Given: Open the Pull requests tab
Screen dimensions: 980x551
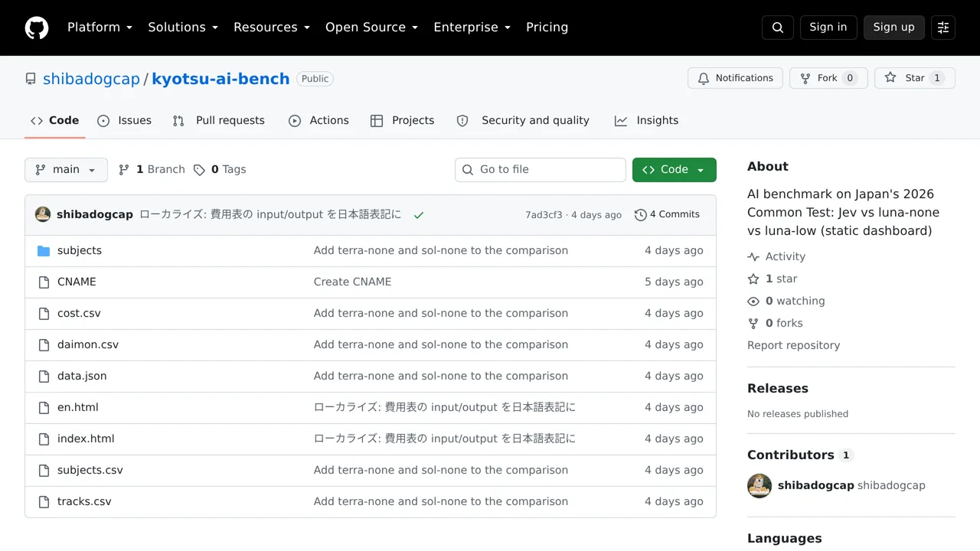Looking at the screenshot, I should [x=218, y=120].
